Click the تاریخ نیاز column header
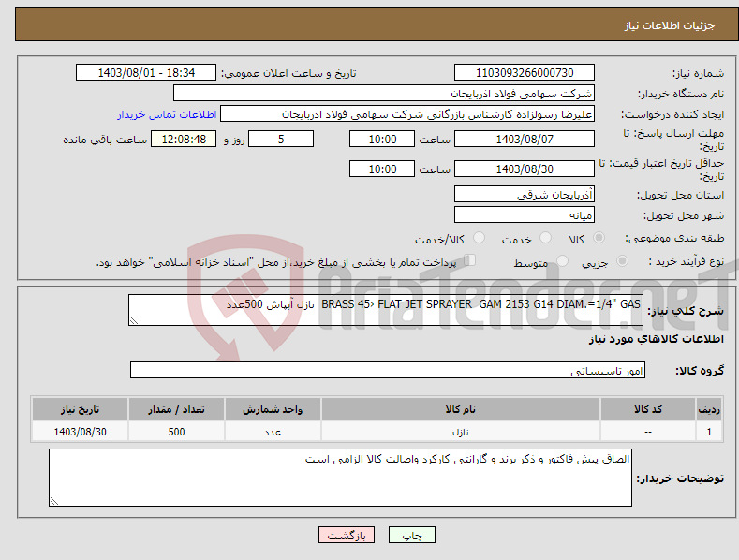The image size is (739, 560). pos(80,409)
